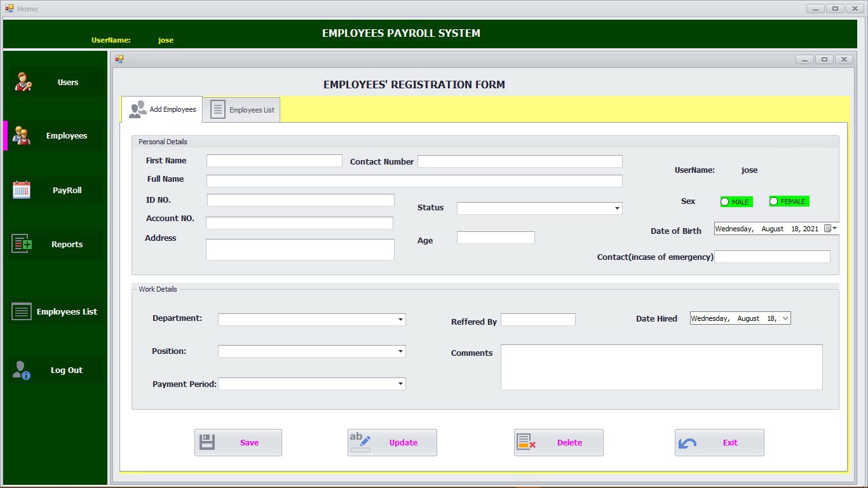Open the Status dropdown
The width and height of the screenshot is (868, 488).
(x=616, y=208)
